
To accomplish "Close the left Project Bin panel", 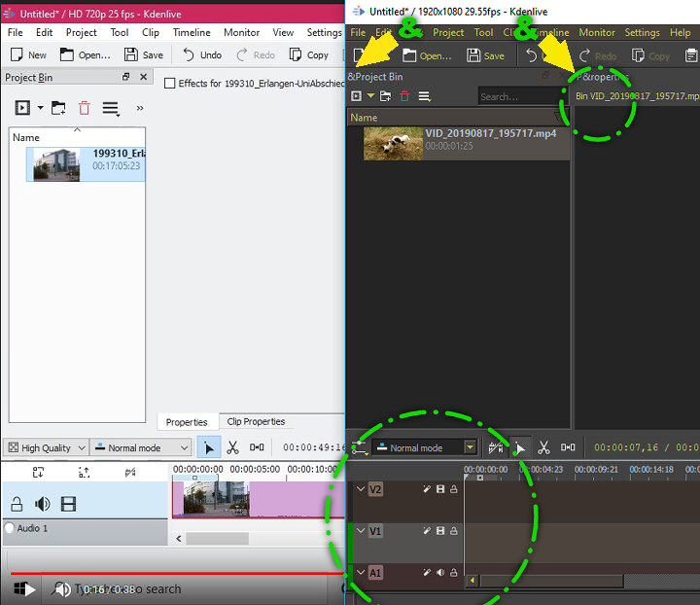I will point(143,77).
